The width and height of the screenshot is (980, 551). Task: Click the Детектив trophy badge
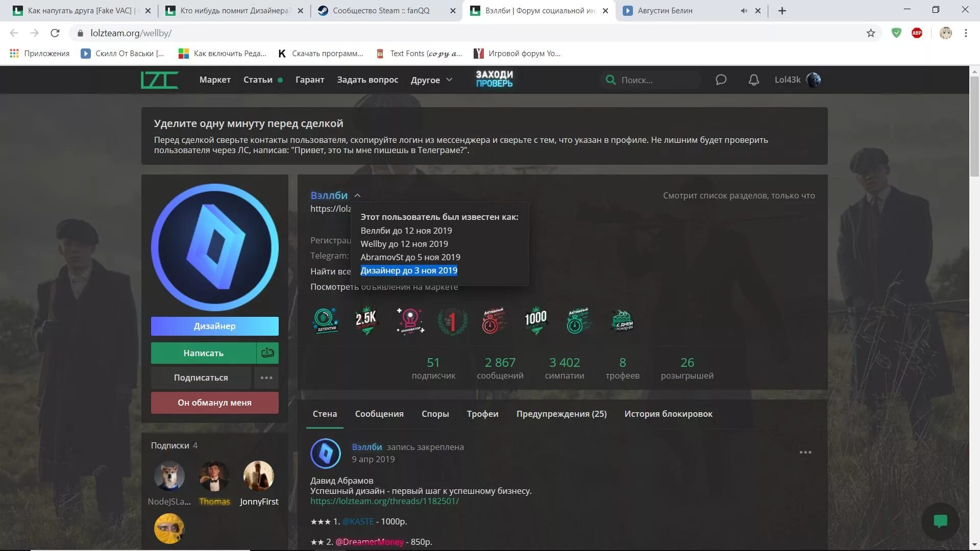pyautogui.click(x=326, y=321)
